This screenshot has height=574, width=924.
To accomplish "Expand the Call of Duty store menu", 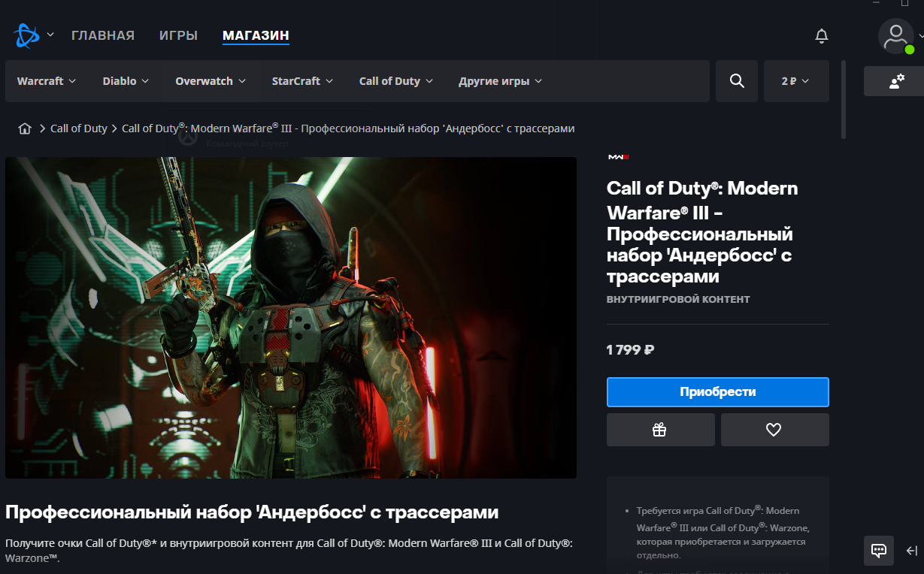I will (396, 81).
